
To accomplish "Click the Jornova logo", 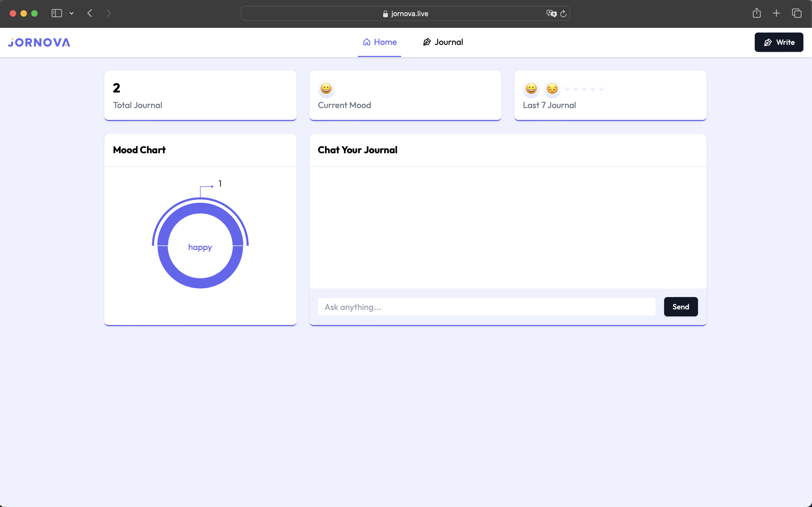I will (x=39, y=42).
